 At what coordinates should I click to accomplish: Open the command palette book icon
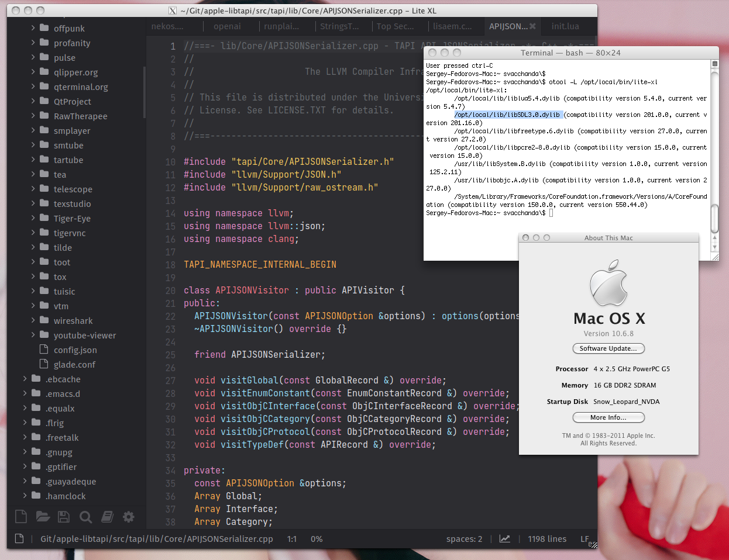coord(107,516)
